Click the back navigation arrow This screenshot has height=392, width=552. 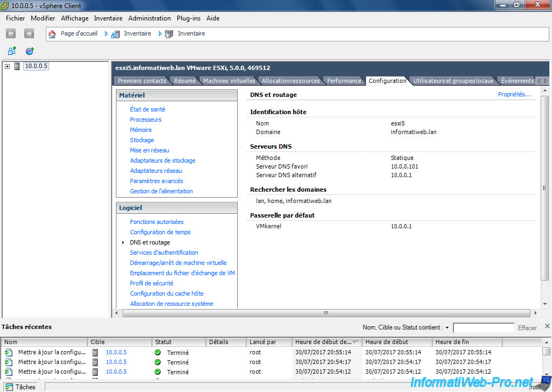[x=11, y=33]
